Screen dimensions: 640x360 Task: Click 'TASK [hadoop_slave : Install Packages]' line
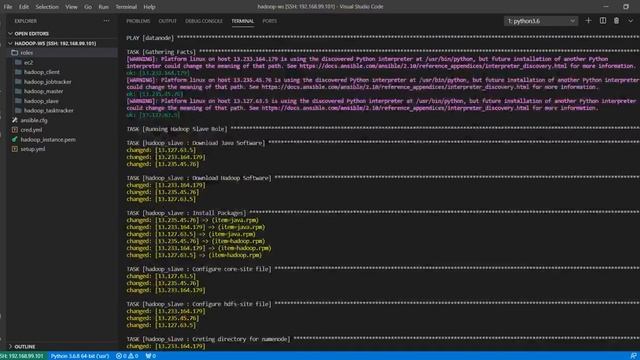click(186, 213)
